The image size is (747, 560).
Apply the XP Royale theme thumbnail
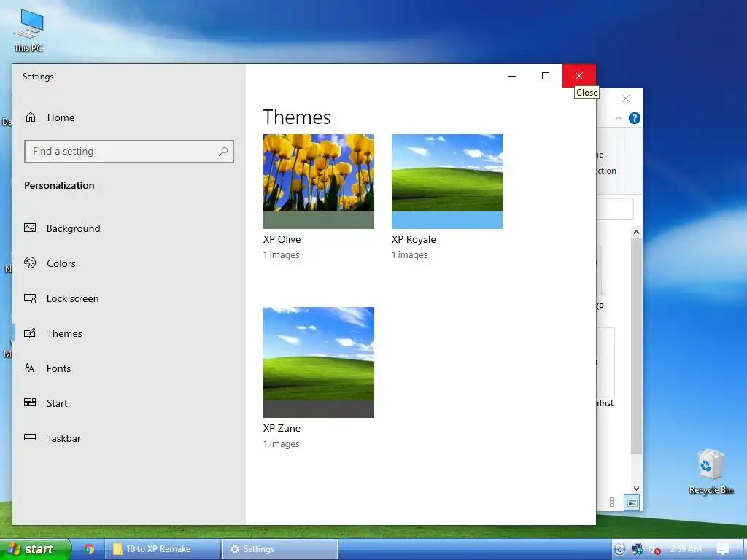coord(447,182)
